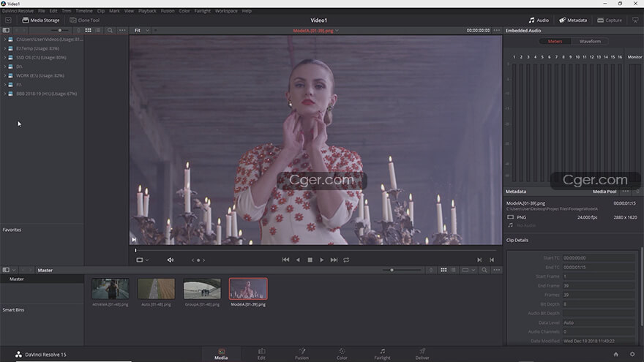Toggle media storage sidebar panel icon

[x=6, y=31]
